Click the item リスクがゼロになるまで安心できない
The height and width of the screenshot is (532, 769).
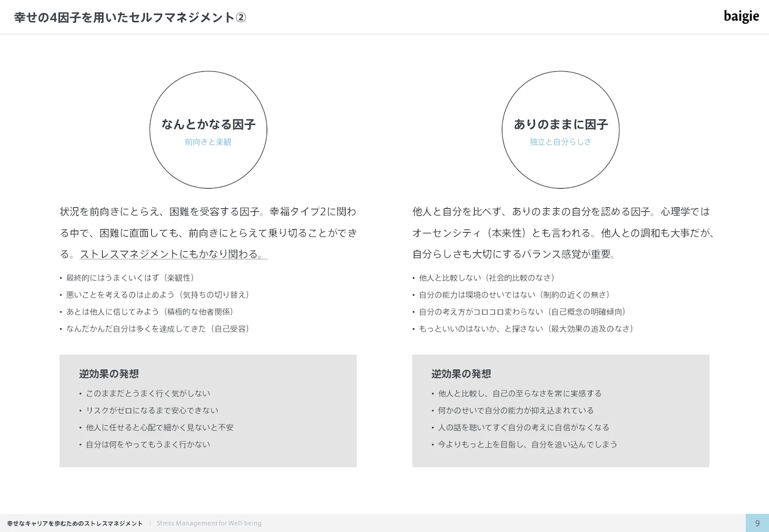point(149,411)
